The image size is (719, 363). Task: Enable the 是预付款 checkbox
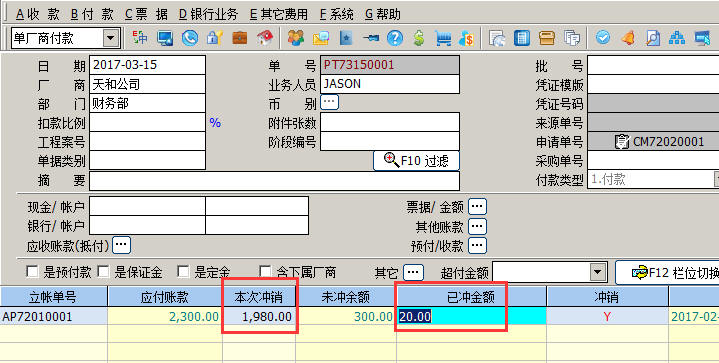[x=32, y=272]
